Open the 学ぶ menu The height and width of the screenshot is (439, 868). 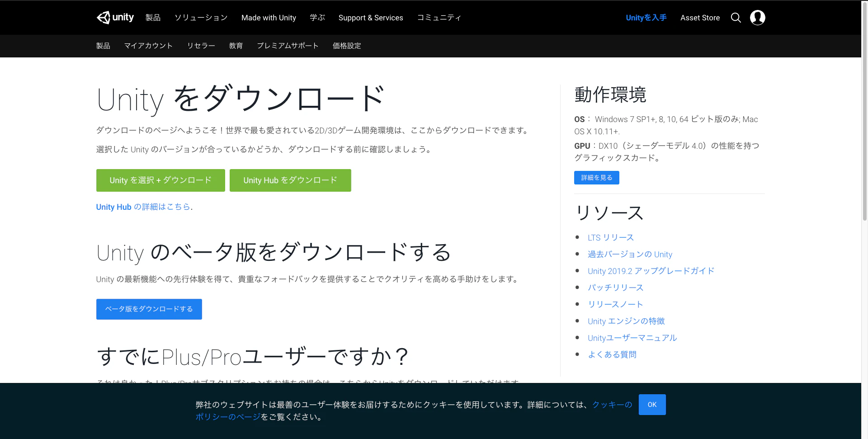(x=317, y=18)
